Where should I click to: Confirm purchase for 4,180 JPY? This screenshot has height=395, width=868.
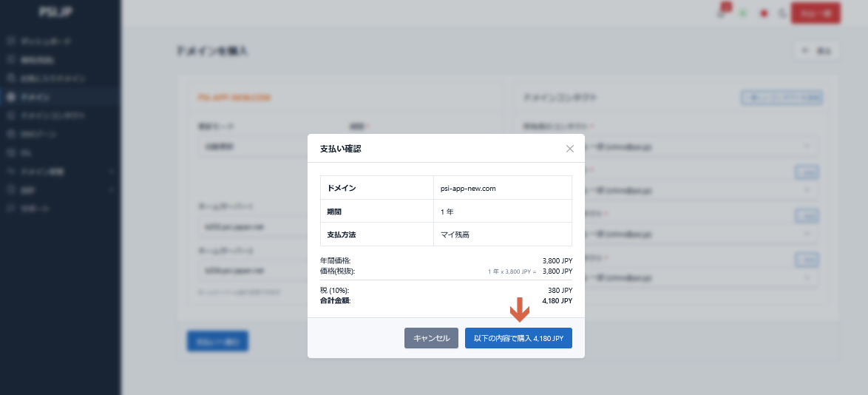click(x=518, y=338)
